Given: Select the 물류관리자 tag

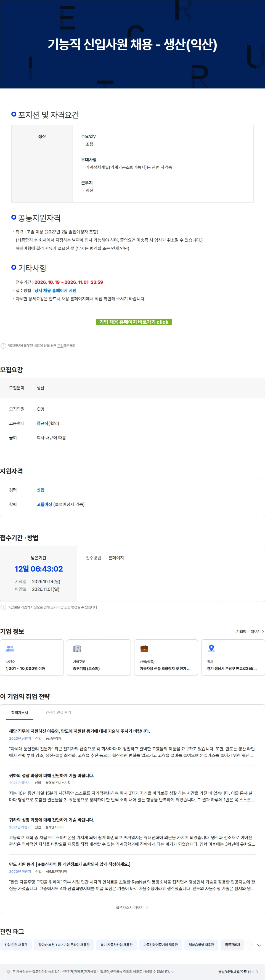Looking at the screenshot, I should tap(233, 945).
